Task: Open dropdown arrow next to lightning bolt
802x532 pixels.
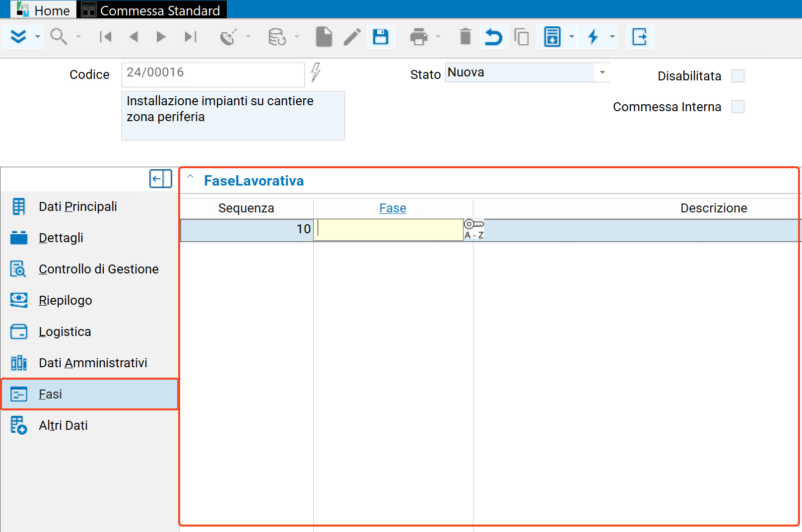Action: click(612, 37)
